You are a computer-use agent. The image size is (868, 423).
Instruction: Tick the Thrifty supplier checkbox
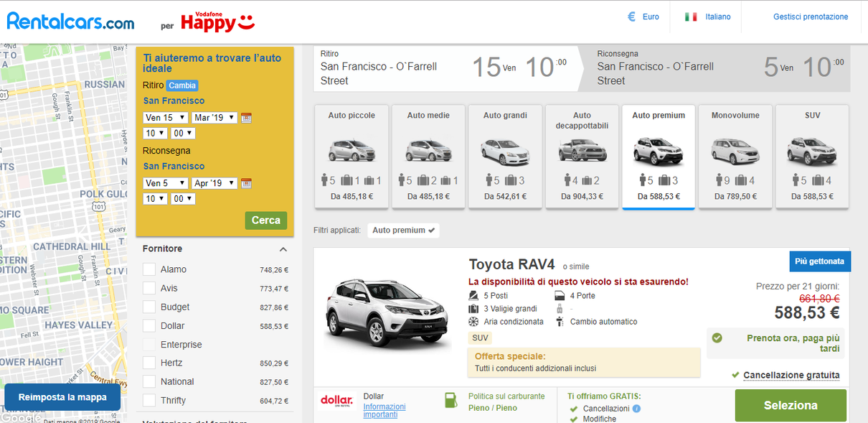tap(149, 400)
